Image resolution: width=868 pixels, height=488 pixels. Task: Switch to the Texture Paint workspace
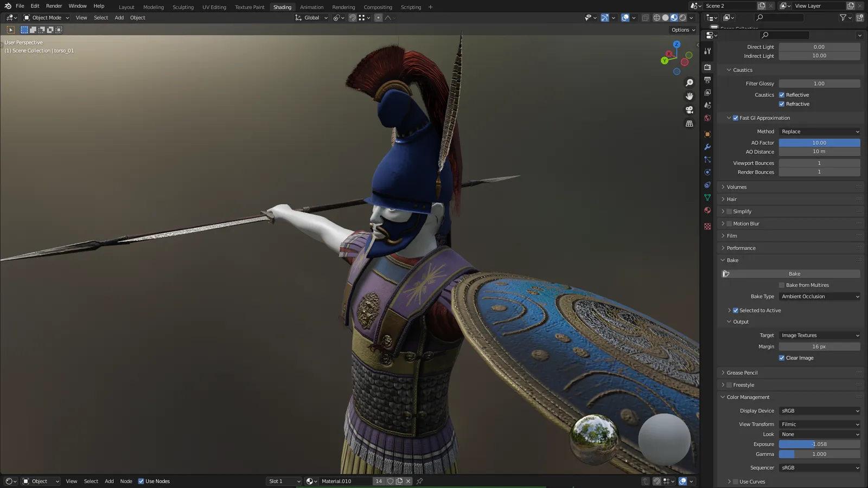click(x=250, y=7)
